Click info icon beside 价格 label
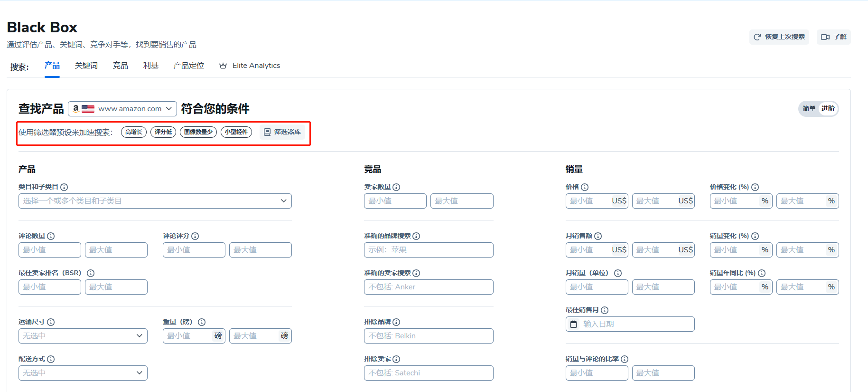This screenshot has height=392, width=868. [585, 187]
